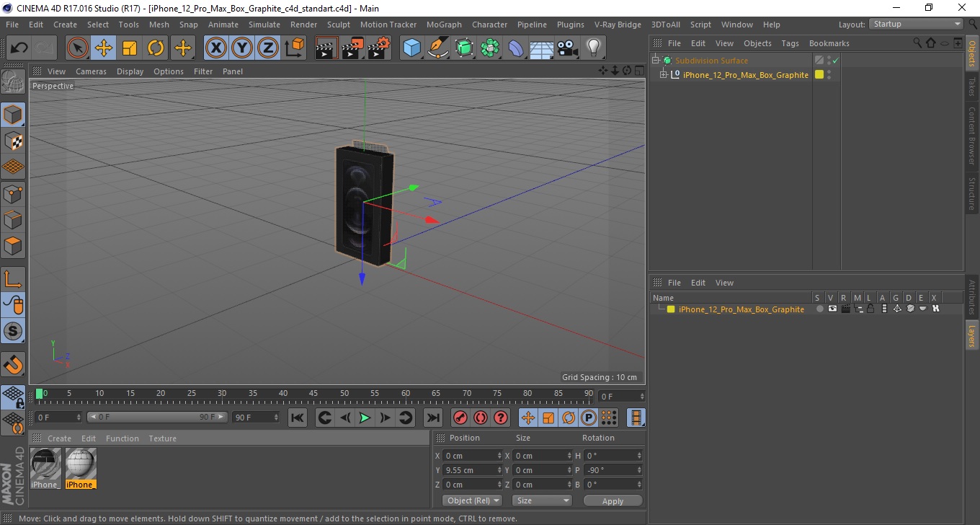The image size is (980, 525).
Task: Switch the coordinate system icon
Action: [294, 48]
